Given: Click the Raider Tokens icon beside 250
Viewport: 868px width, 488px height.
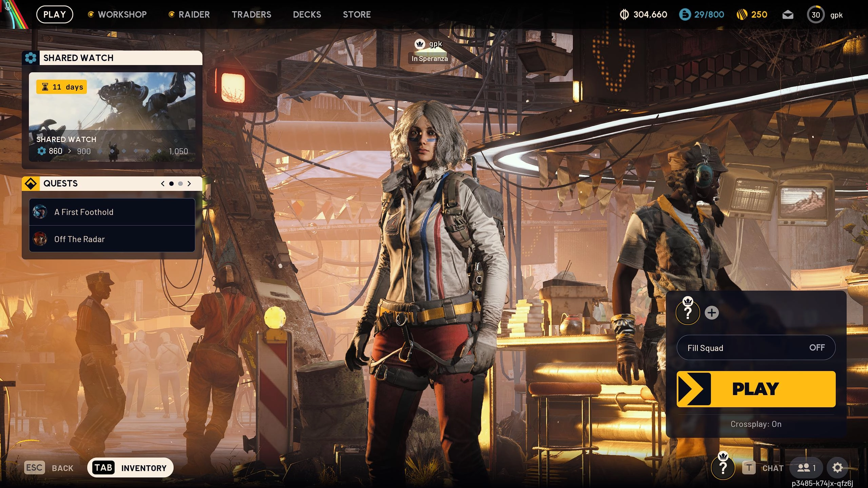Looking at the screenshot, I should 742,15.
